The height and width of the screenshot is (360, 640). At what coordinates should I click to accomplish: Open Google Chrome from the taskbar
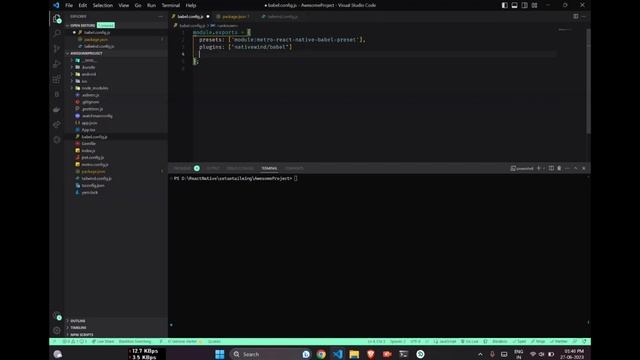click(321, 354)
